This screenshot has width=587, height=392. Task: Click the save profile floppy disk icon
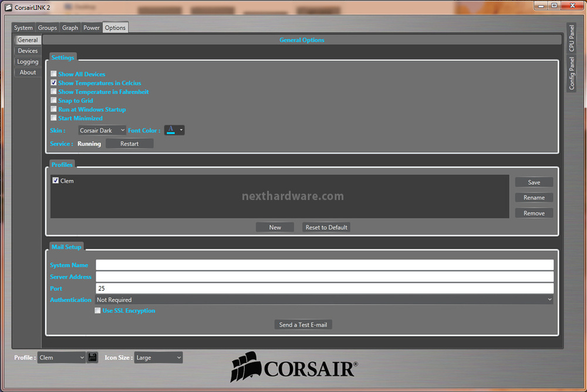(x=93, y=357)
